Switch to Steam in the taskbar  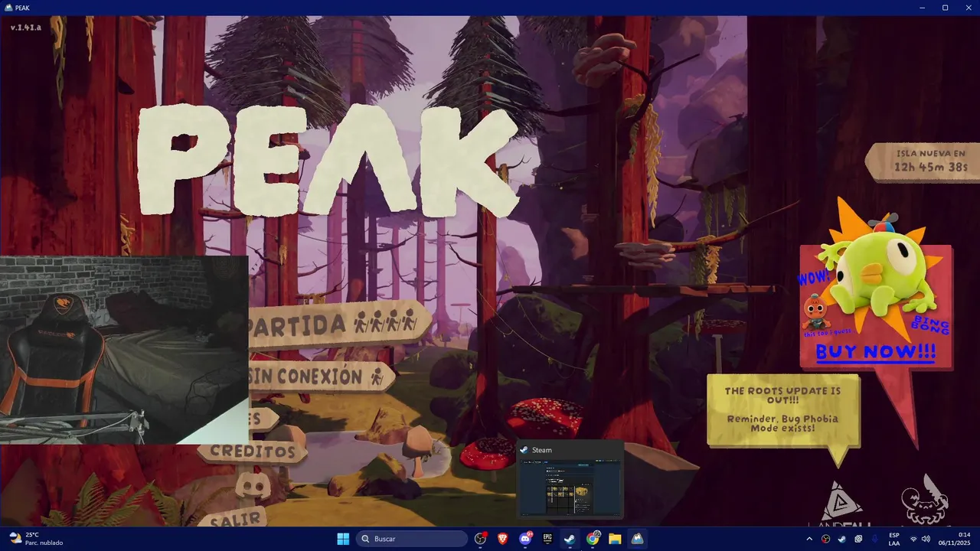point(570,539)
